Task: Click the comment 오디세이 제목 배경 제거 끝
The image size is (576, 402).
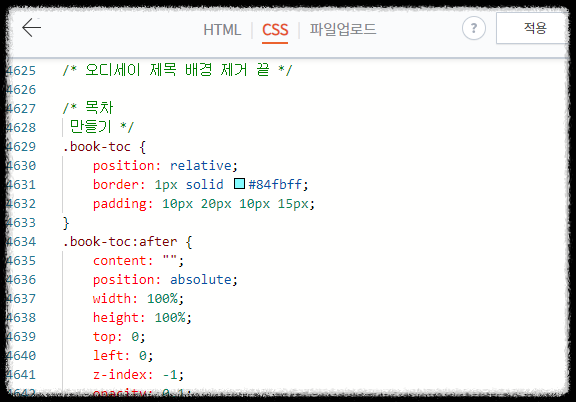Action: pos(177,70)
